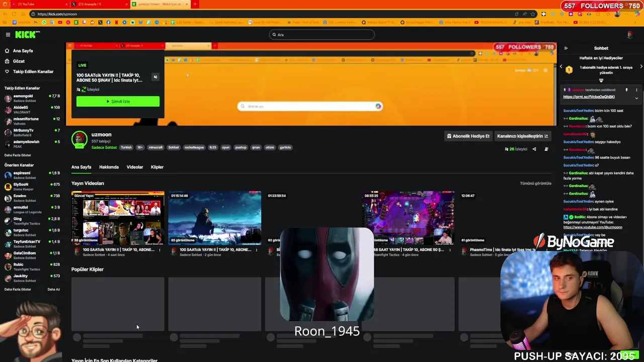Click the uzmoon channel avatar

(x=79, y=139)
